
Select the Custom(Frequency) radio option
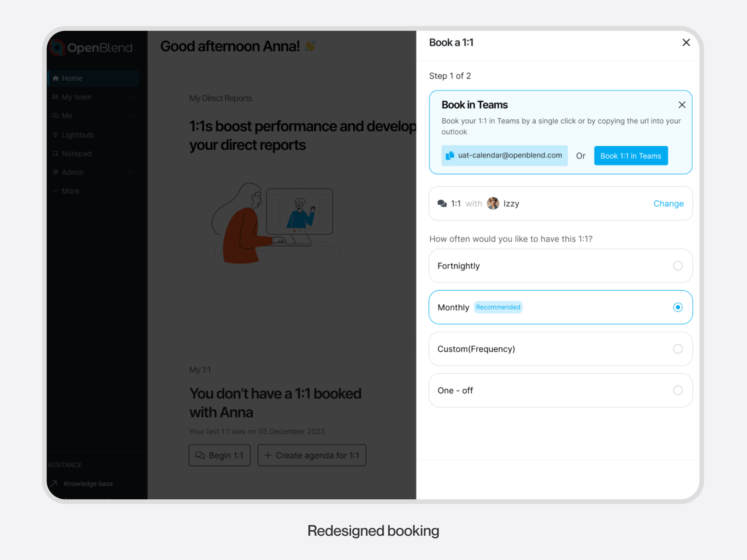(x=678, y=349)
